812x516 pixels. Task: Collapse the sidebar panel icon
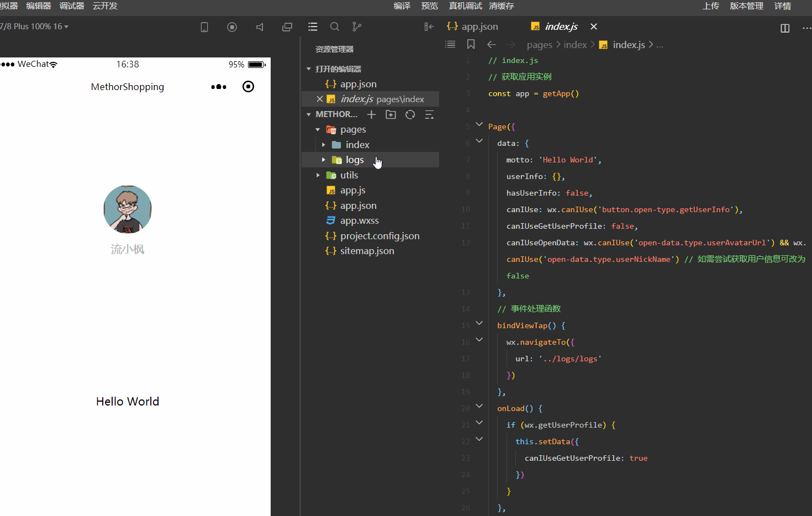429,27
